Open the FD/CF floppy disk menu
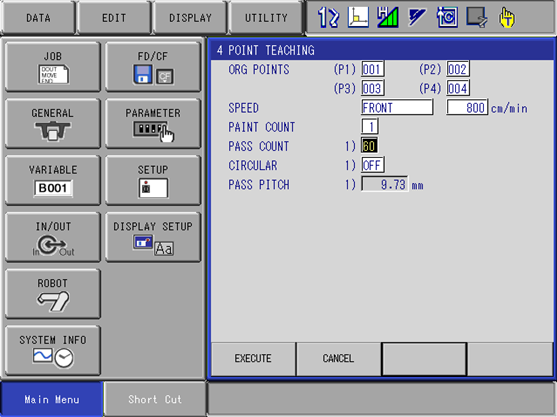This screenshot has height=417, width=557. [x=153, y=67]
